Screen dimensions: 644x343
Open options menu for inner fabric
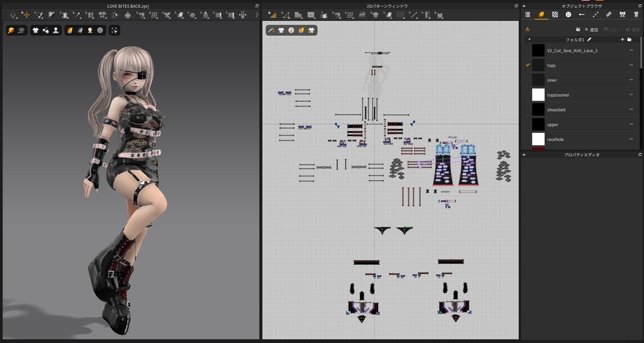(631, 80)
